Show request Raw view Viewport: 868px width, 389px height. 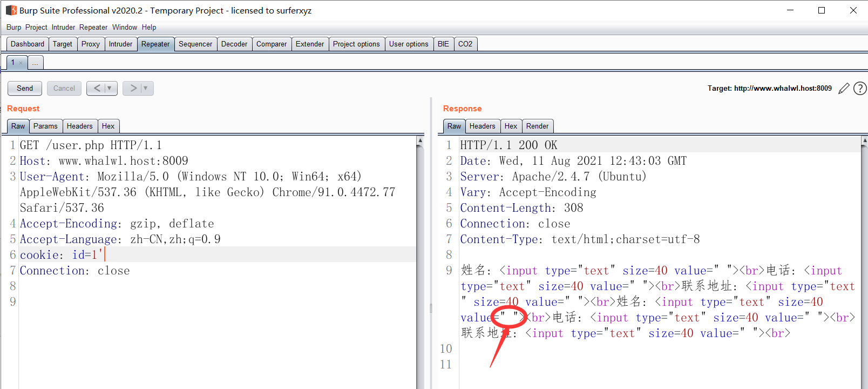pyautogui.click(x=18, y=126)
